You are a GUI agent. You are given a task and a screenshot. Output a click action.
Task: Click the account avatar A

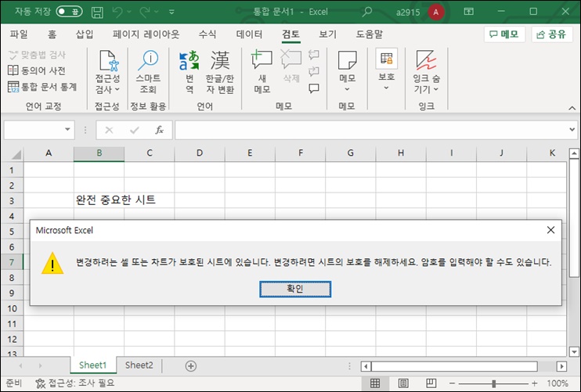pos(435,12)
